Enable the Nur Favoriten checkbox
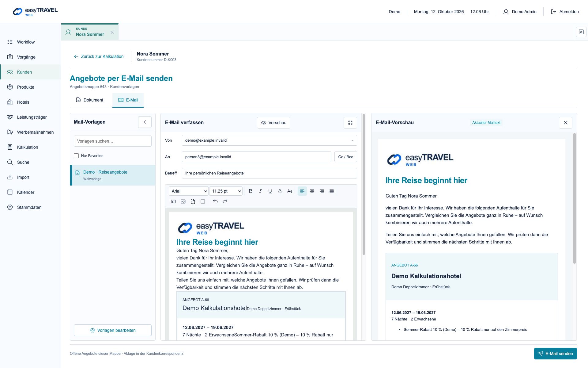 pos(76,156)
